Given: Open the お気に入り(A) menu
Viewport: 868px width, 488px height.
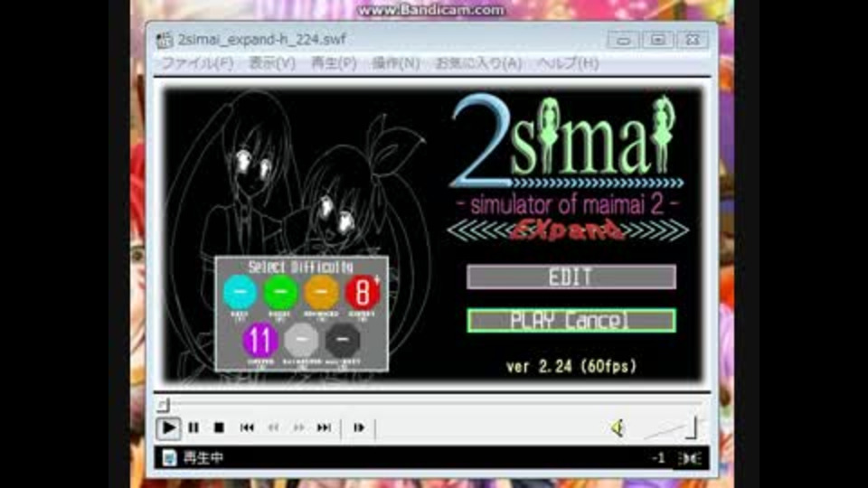Looking at the screenshot, I should (x=478, y=63).
